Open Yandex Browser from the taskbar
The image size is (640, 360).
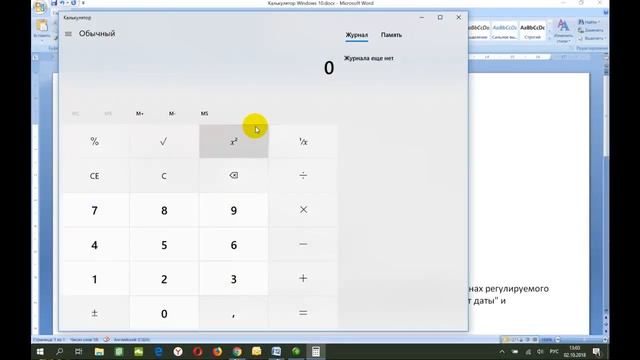tap(178, 351)
